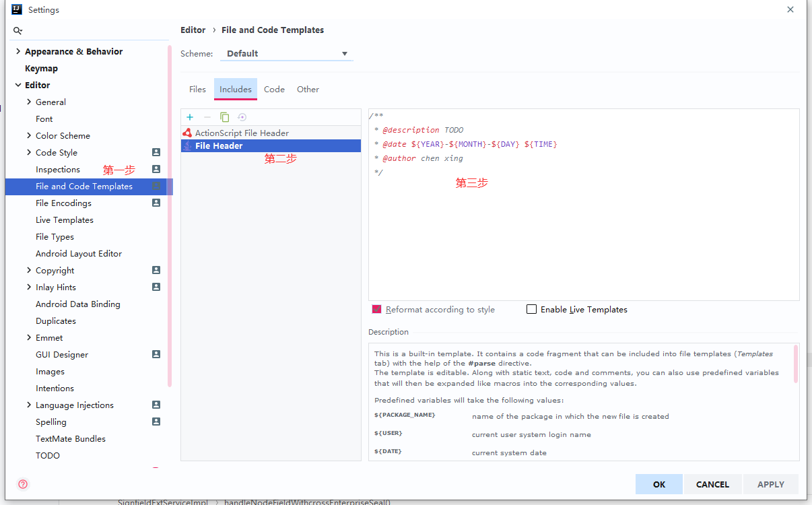Viewport: 812px width, 505px height.
Task: Click the project-level icon beside File Encodings
Action: (x=156, y=203)
